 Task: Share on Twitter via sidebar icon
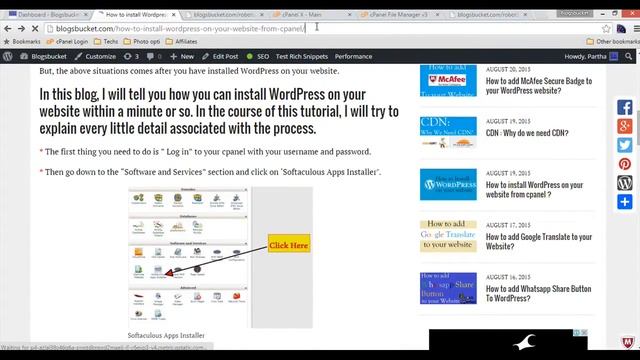pyautogui.click(x=624, y=145)
